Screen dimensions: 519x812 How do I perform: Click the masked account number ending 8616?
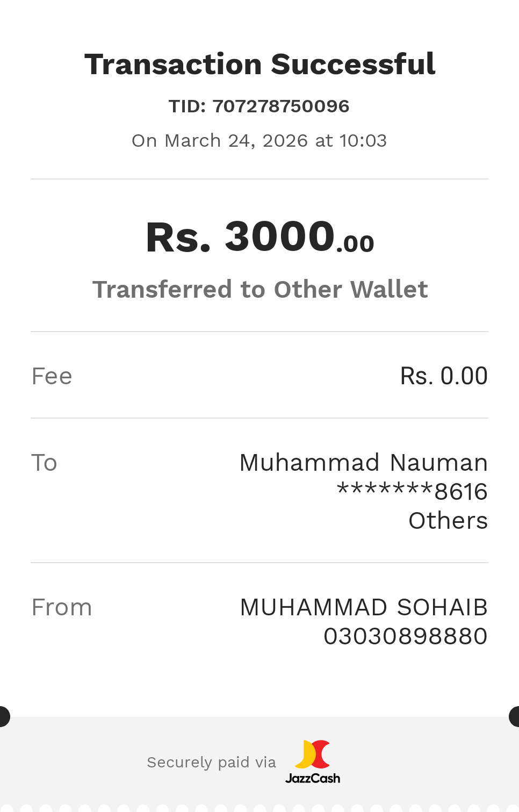point(412,491)
